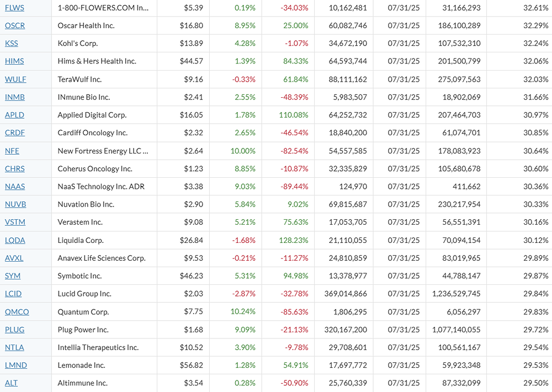Open the LQDA ticker link
The image size is (552, 392).
tap(15, 240)
